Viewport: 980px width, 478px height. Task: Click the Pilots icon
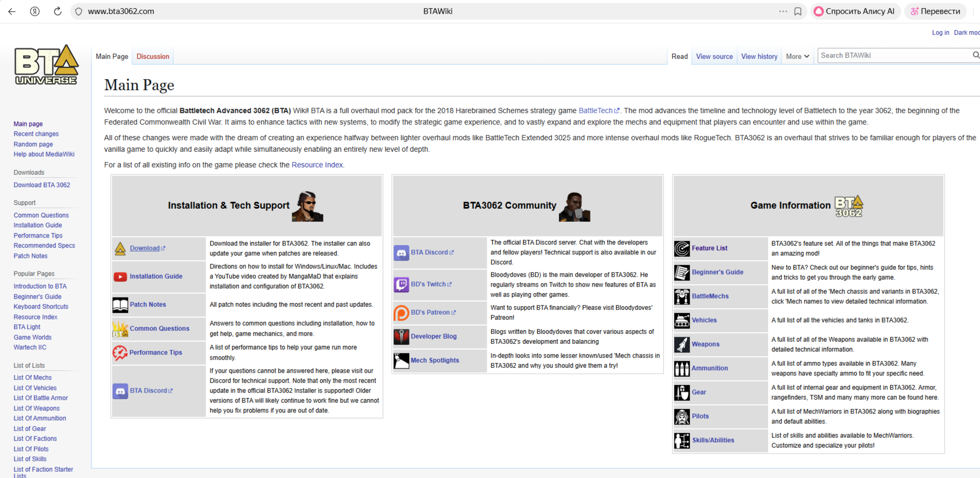click(x=682, y=417)
